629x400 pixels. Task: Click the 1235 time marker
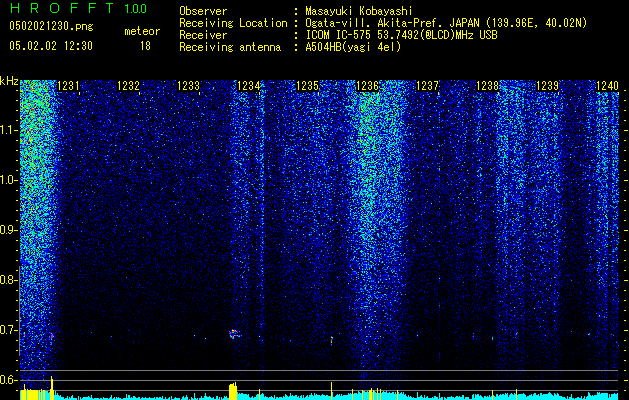[307, 86]
